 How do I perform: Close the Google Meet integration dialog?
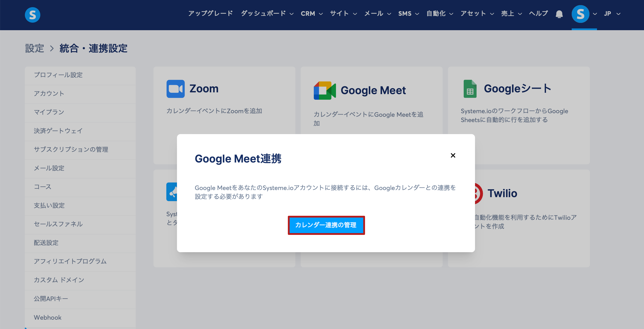453,155
